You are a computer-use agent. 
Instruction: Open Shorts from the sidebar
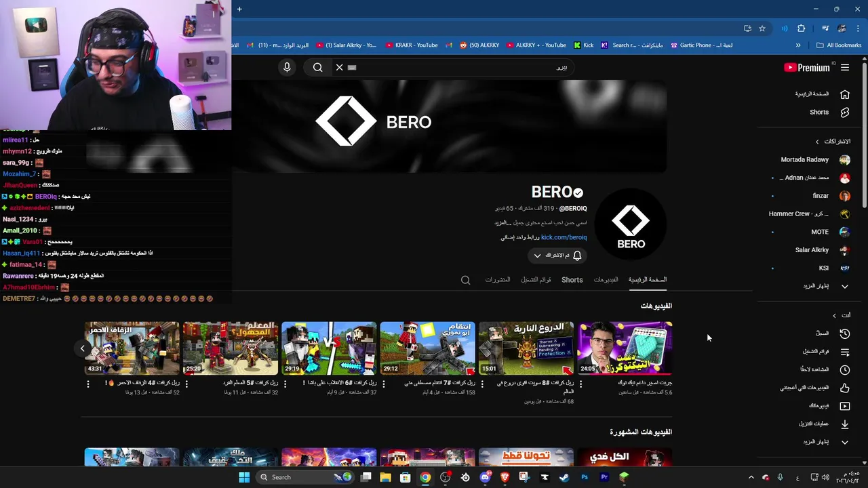[x=829, y=113]
